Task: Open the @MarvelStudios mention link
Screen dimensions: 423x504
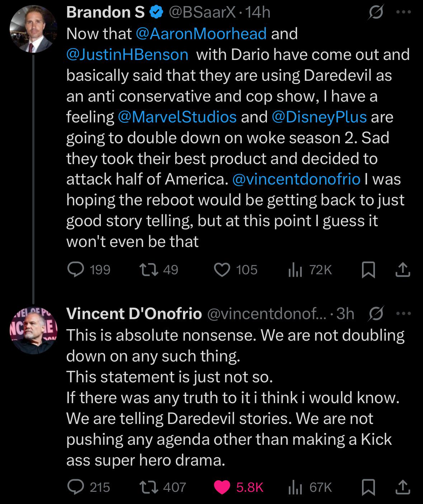Action: (x=177, y=117)
